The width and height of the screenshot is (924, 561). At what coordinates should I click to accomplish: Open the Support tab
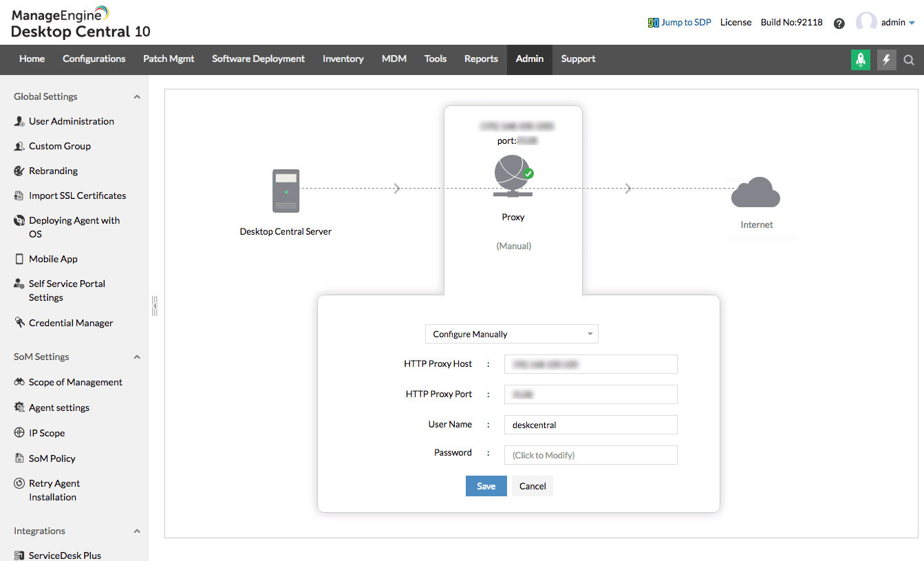pos(578,59)
